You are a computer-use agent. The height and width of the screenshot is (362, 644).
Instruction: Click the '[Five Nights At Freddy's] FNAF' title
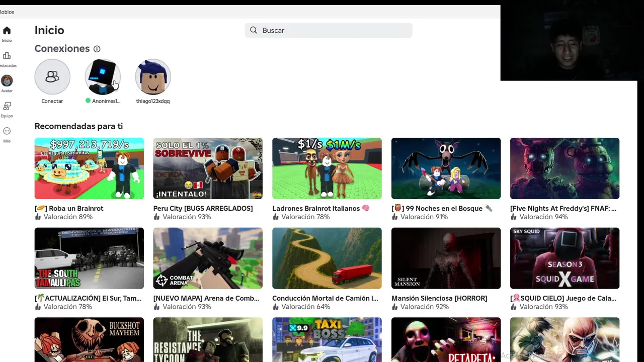click(x=563, y=208)
